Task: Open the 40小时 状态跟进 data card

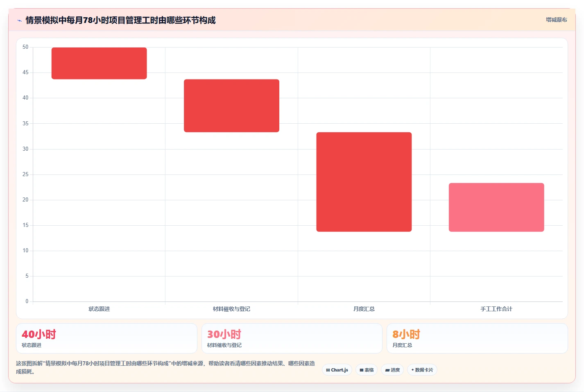Action: point(106,338)
